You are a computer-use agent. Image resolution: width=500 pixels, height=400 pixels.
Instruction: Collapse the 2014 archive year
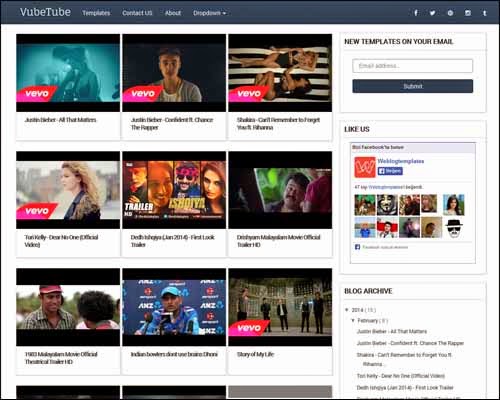pyautogui.click(x=347, y=310)
